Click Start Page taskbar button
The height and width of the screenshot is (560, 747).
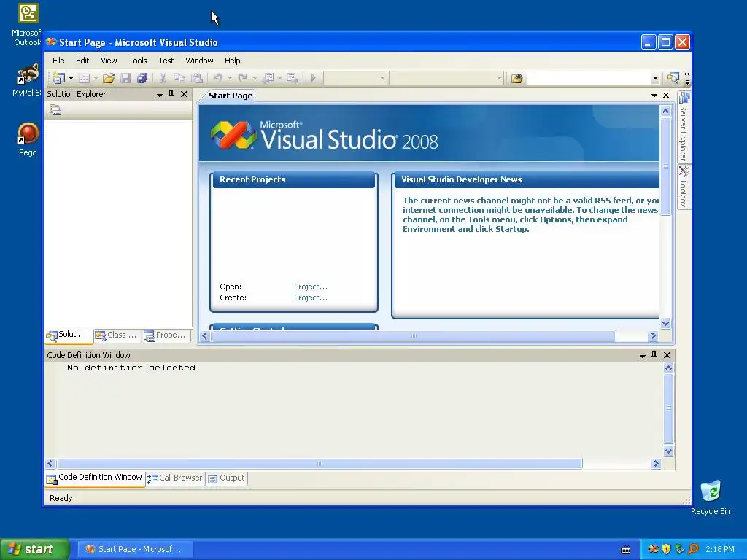[135, 549]
